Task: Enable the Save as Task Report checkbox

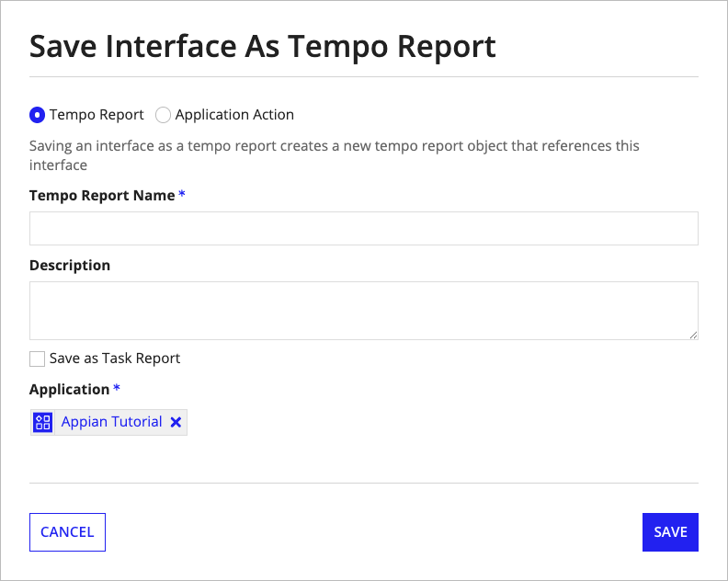Action: point(37,359)
